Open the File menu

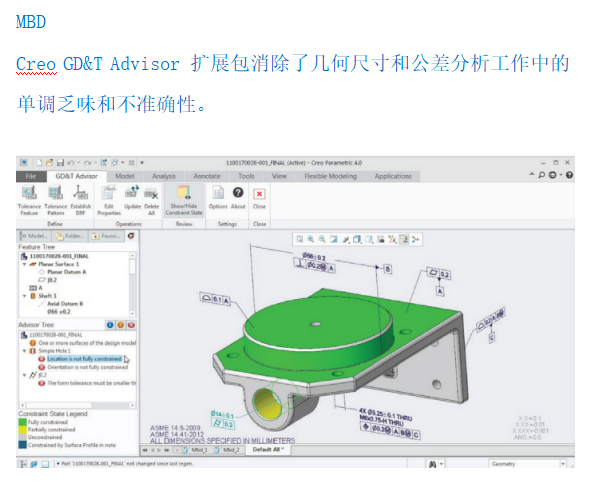tap(31, 176)
